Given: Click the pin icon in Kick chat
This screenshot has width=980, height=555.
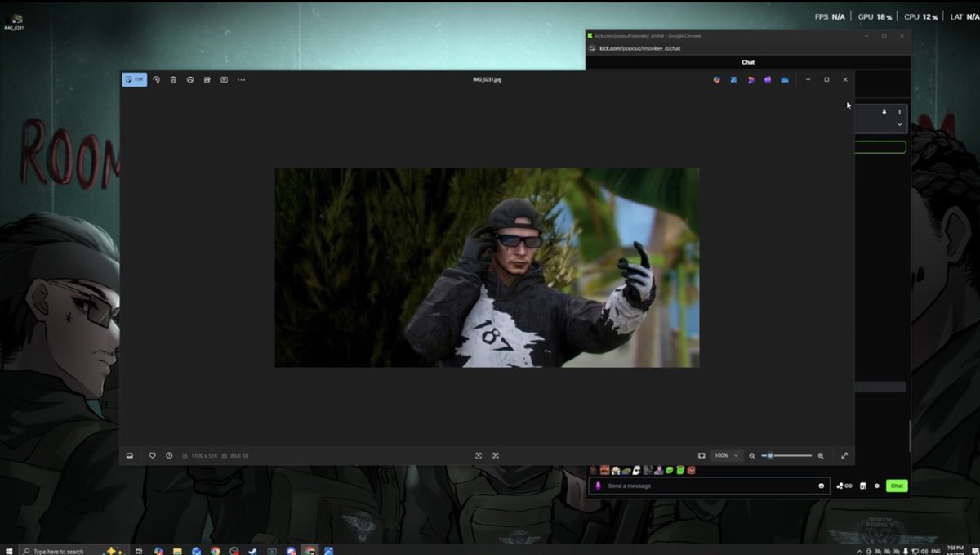Looking at the screenshot, I should click(x=884, y=112).
